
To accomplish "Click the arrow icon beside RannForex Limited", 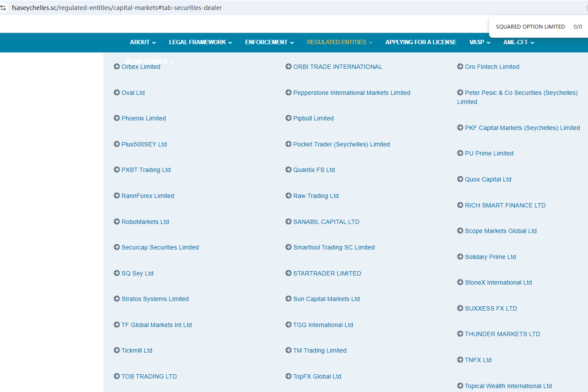I will [x=117, y=196].
